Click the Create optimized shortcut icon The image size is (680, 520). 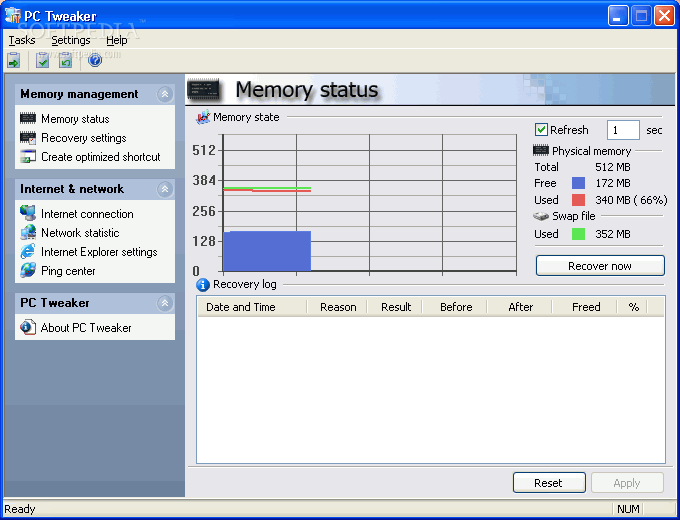(28, 156)
